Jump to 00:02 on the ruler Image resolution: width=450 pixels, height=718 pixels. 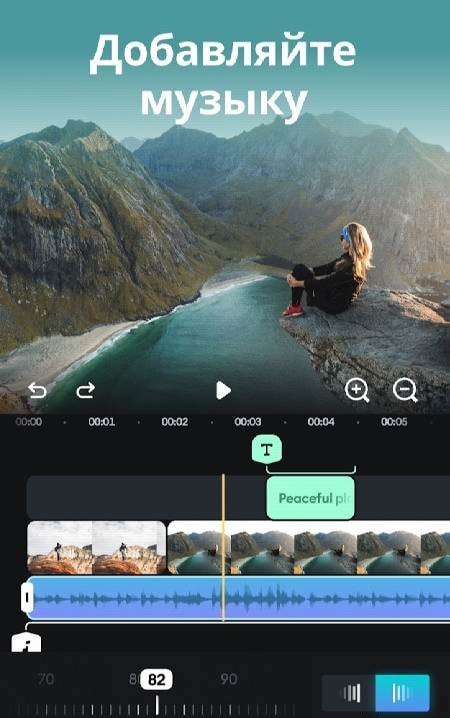pos(175,421)
